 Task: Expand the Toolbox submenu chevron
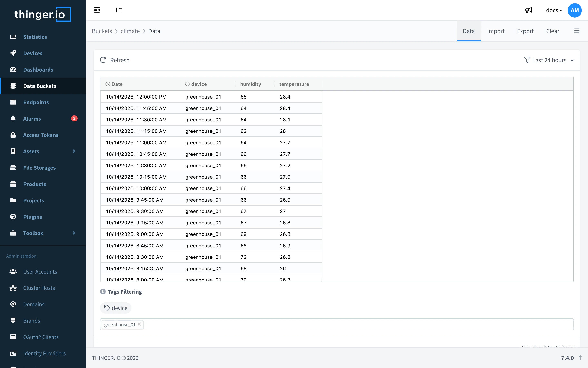[x=74, y=233]
